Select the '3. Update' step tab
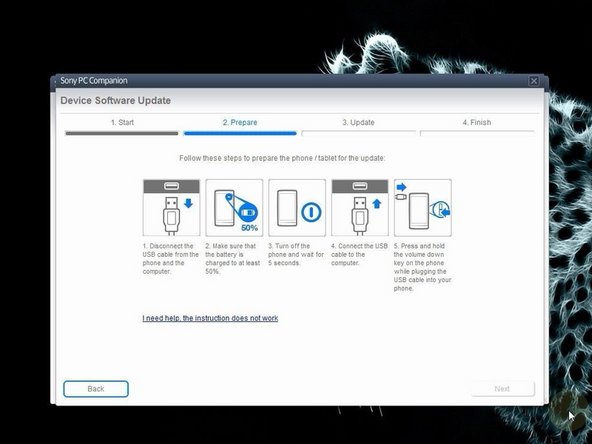 (x=358, y=122)
